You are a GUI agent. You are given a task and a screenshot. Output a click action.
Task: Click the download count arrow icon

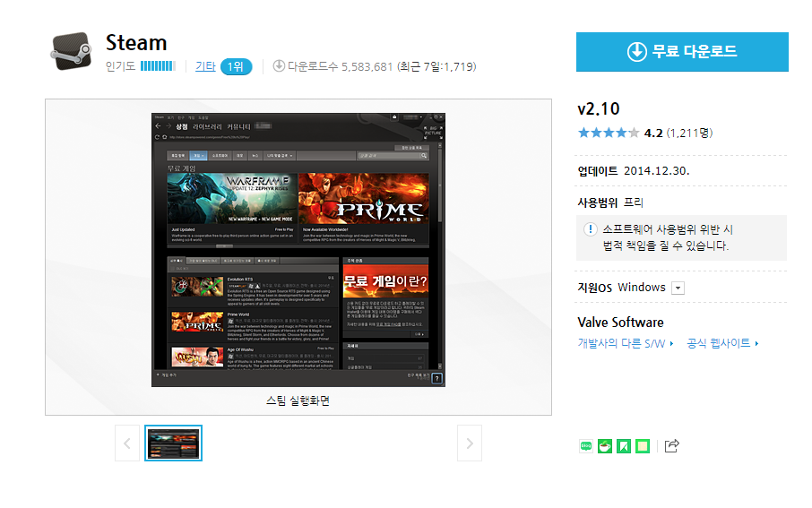click(279, 65)
